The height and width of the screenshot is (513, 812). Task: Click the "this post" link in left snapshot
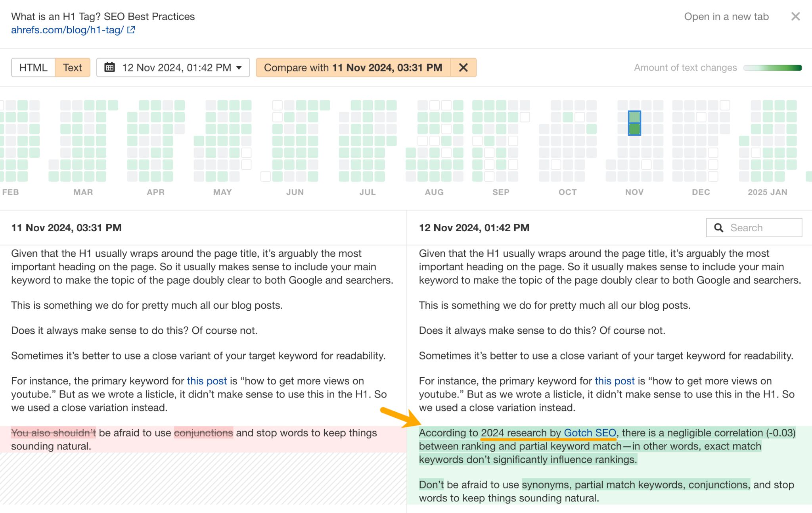coord(206,381)
